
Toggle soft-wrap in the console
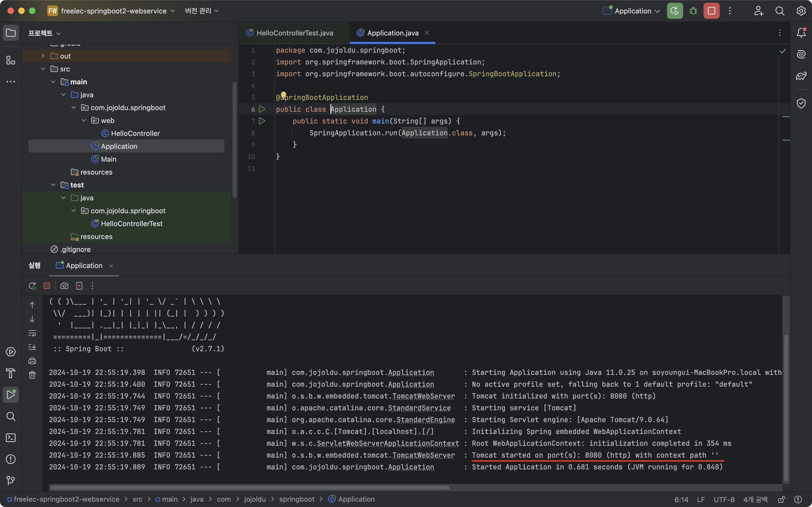tap(32, 333)
